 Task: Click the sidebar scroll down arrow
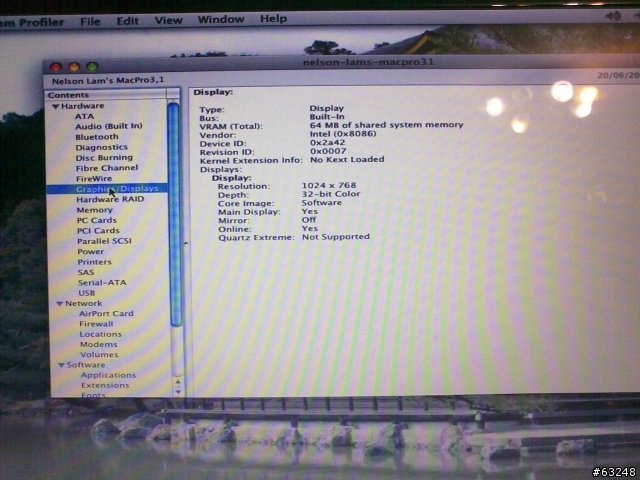178,391
